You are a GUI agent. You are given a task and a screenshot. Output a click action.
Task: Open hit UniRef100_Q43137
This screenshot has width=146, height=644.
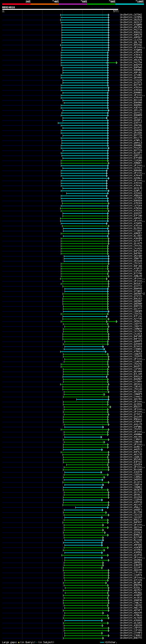(x=131, y=22)
